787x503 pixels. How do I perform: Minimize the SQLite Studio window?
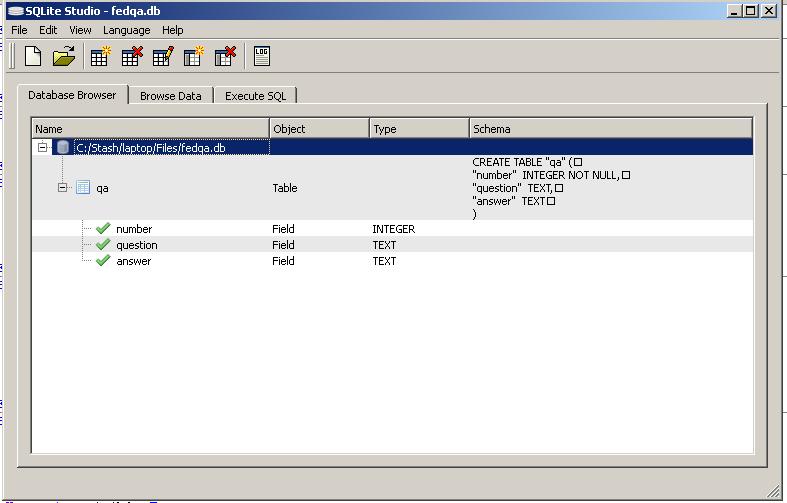coord(734,11)
